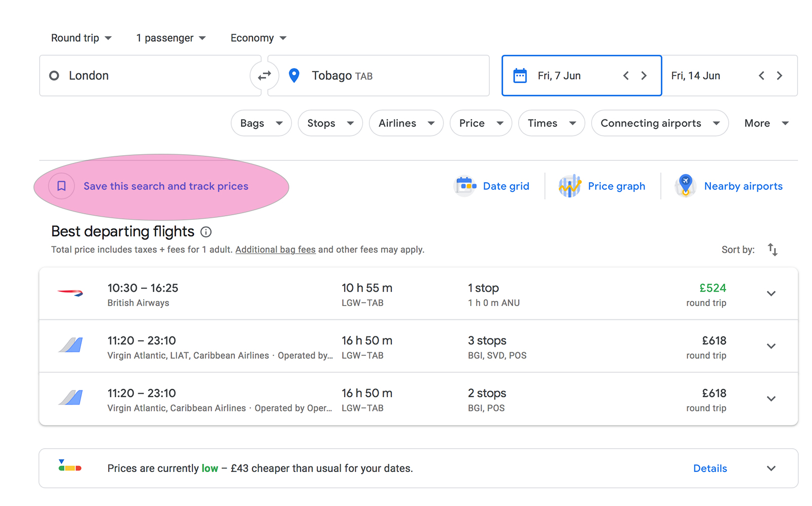The image size is (812, 506).
Task: Click the Price graph chart icon
Action: click(569, 186)
